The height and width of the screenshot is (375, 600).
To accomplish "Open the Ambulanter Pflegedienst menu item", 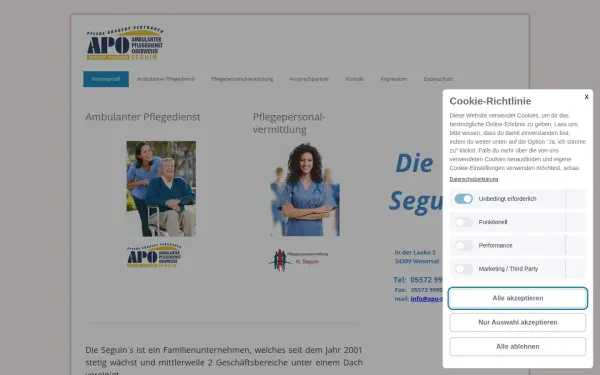I will click(166, 79).
